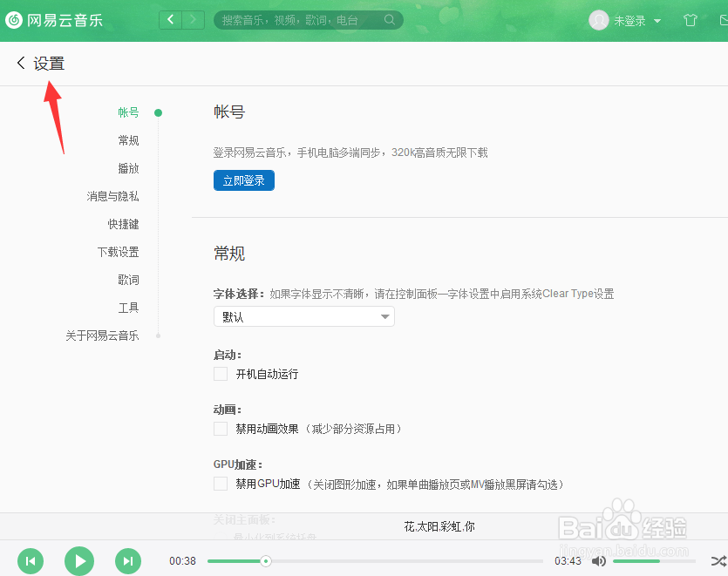Click the total duration 03:43
The width and height of the screenshot is (728, 576).
(x=568, y=561)
